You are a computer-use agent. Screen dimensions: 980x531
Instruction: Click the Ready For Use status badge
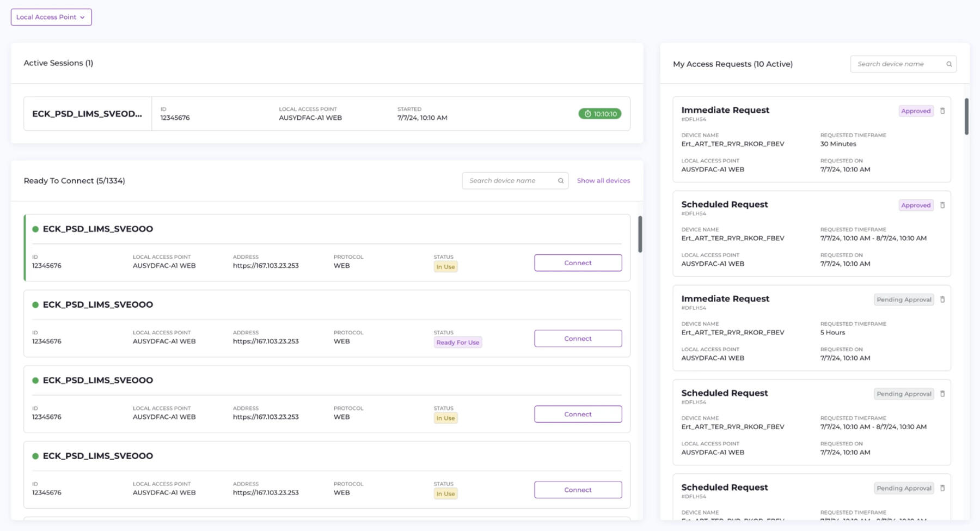[x=457, y=343]
